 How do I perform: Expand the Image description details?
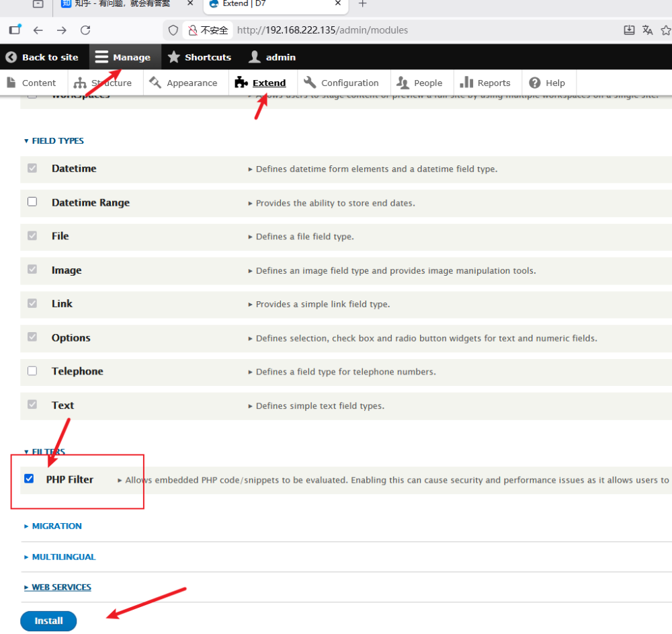[392, 271]
